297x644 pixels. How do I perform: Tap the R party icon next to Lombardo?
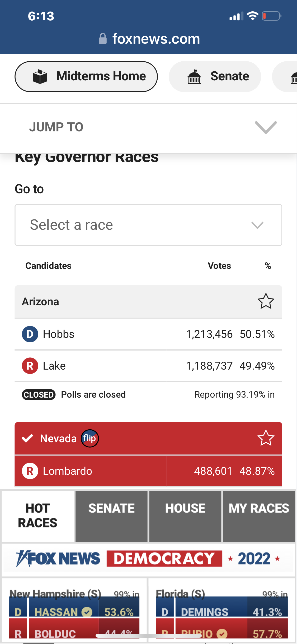(x=30, y=471)
